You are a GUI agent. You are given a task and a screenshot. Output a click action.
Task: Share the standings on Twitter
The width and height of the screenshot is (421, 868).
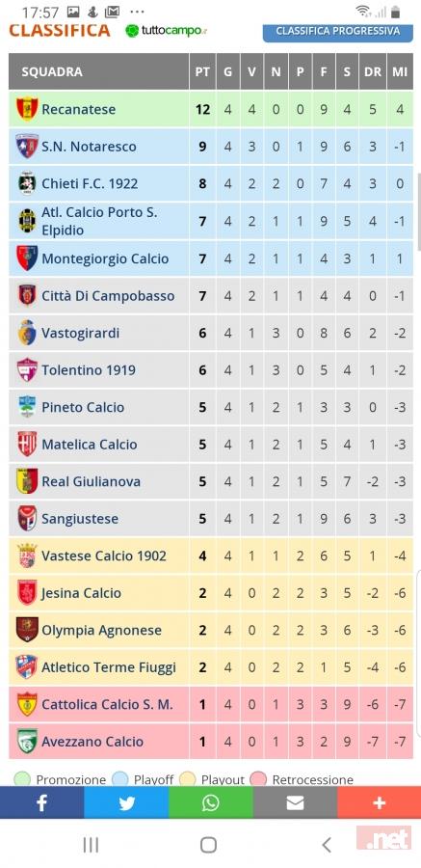pos(126,802)
